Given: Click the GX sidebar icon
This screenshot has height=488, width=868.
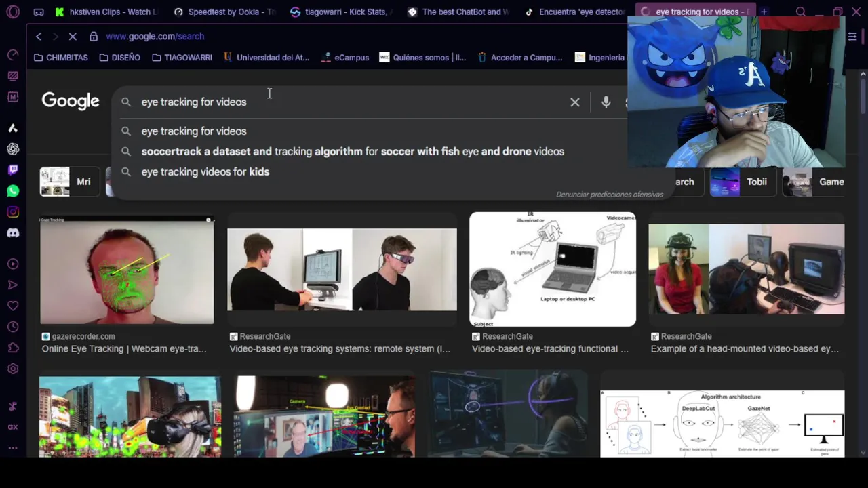Looking at the screenshot, I should pyautogui.click(x=13, y=427).
